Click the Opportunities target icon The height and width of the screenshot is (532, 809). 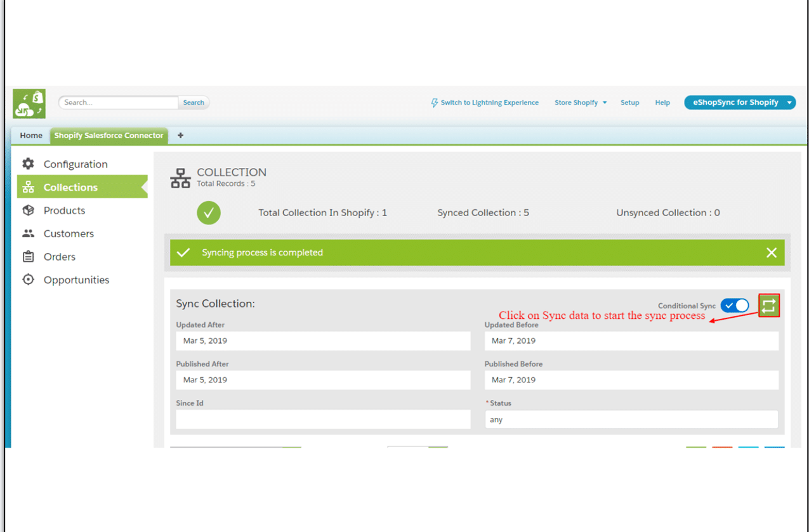28,280
